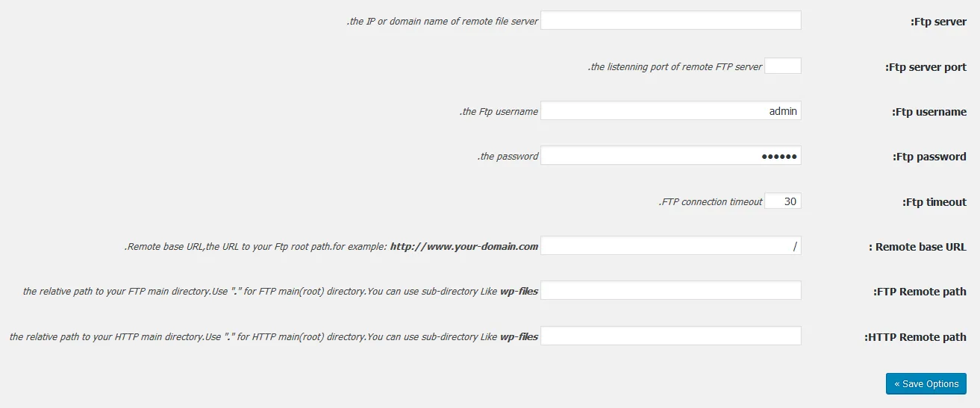Click the listening port description text

point(675,66)
